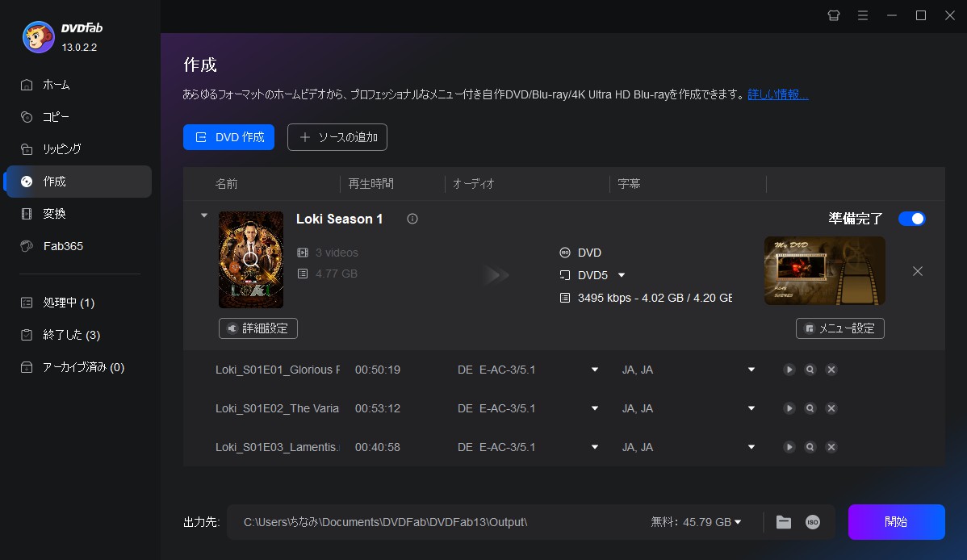Screen dimensions: 967x560
Task: Switch to リッピング module
Action: coord(78,148)
